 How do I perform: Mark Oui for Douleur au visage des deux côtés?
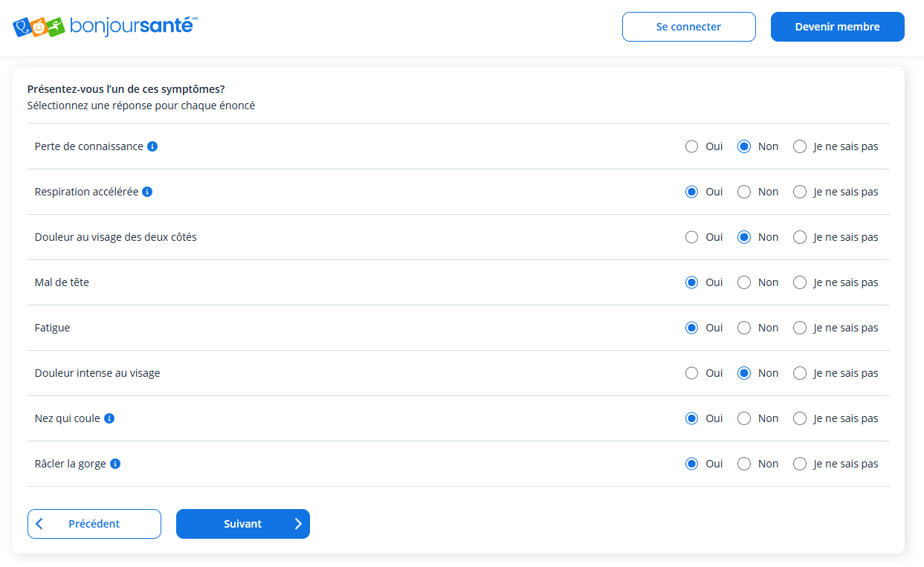[x=691, y=237]
